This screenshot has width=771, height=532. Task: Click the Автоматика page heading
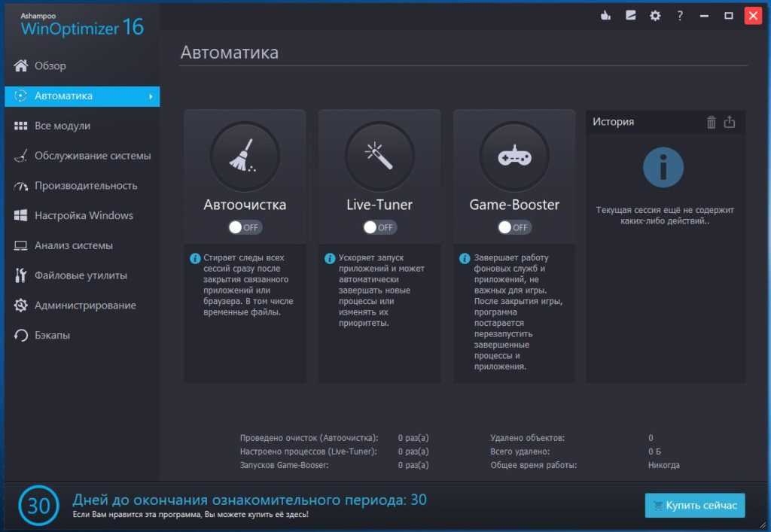(230, 52)
